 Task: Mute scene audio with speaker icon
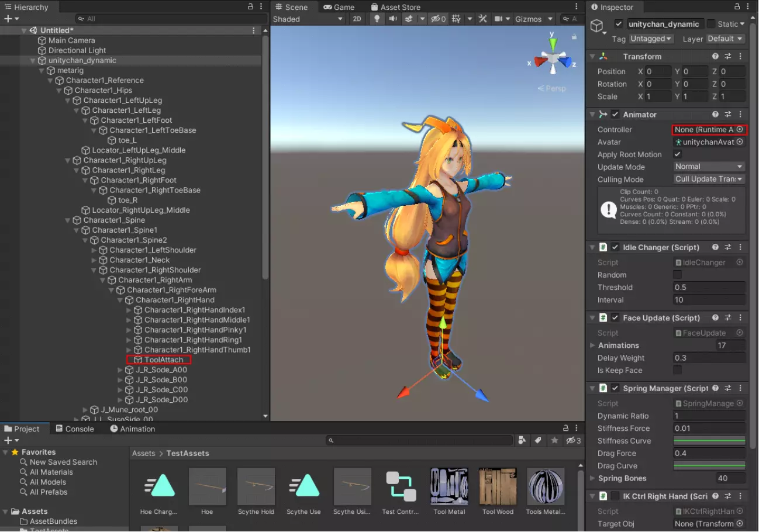point(392,19)
